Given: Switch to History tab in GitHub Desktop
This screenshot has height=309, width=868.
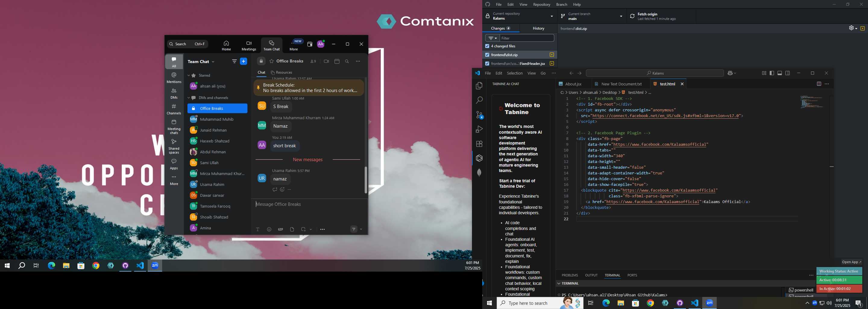Looking at the screenshot, I should (538, 28).
